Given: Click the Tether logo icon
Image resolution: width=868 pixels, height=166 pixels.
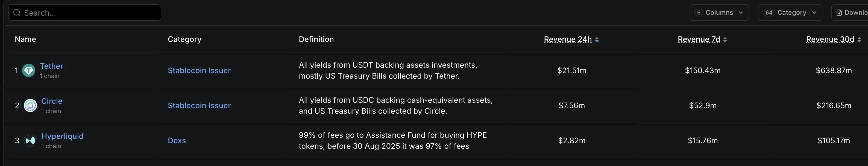Looking at the screenshot, I should (x=29, y=70).
